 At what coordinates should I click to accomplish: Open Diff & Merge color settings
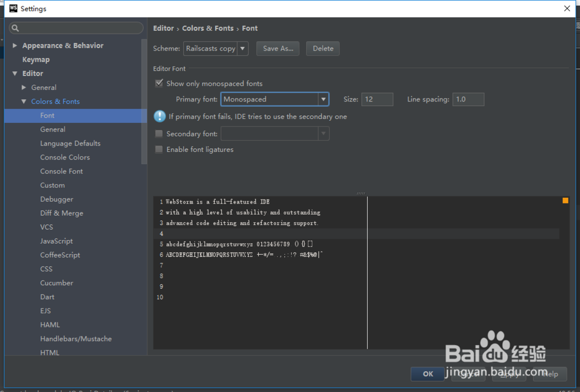coord(62,213)
